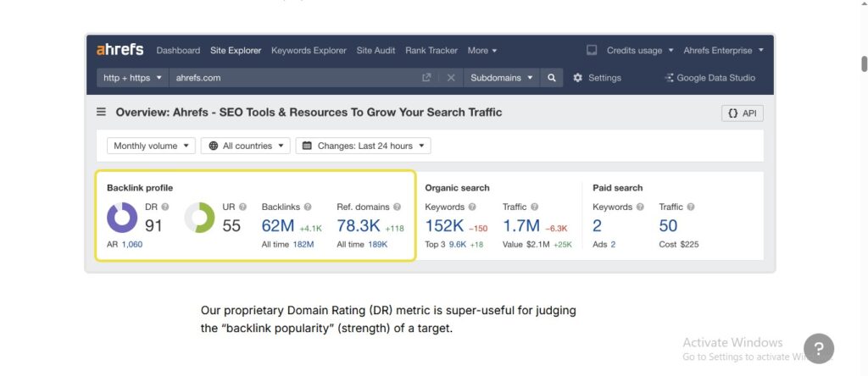
Task: Open the Subdomains mode dropdown
Action: point(502,78)
